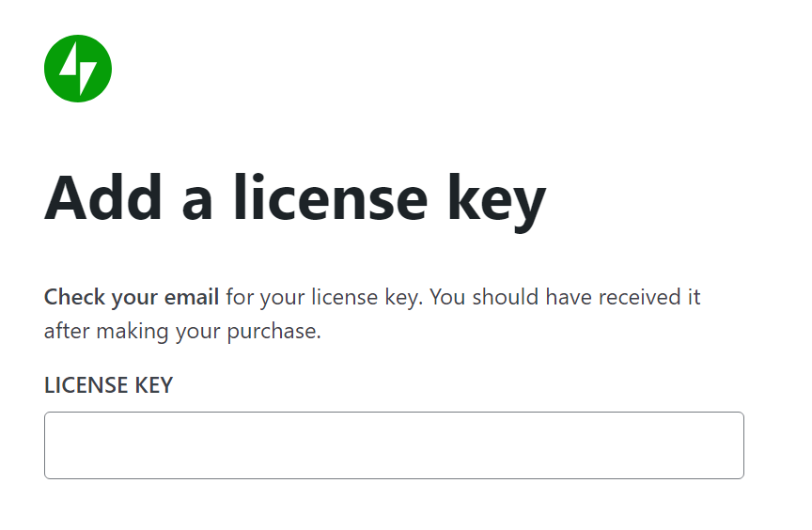Viewport: 812px width, 530px height.
Task: Click the "for your license key." phrase
Action: (324, 298)
